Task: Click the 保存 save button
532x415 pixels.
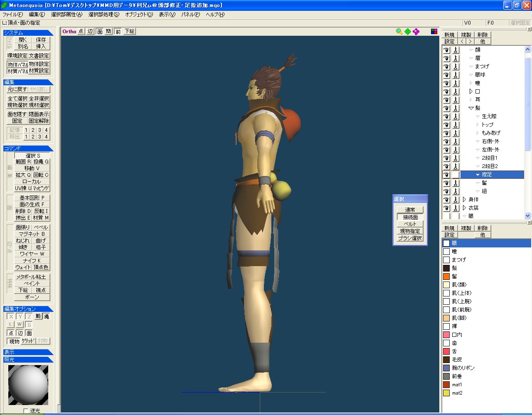Action: pos(41,40)
